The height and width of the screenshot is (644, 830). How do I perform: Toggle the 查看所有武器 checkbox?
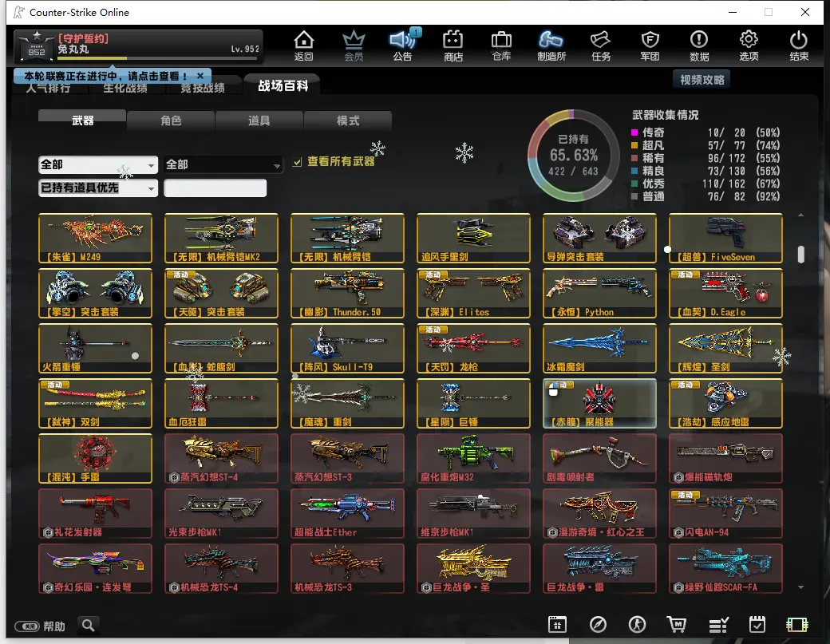298,162
